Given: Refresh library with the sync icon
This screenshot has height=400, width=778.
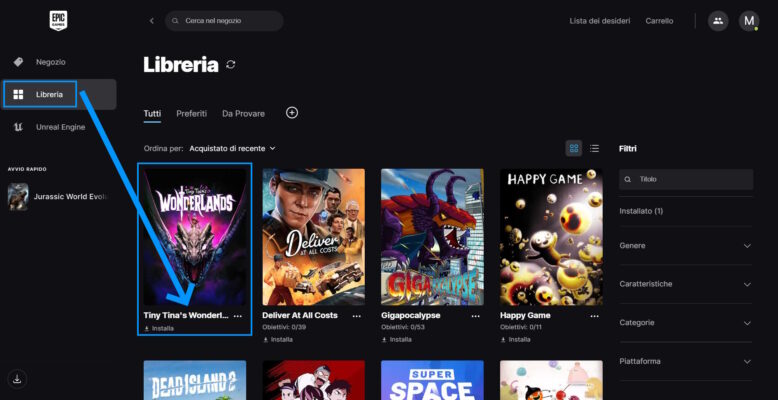Looking at the screenshot, I should (x=231, y=65).
